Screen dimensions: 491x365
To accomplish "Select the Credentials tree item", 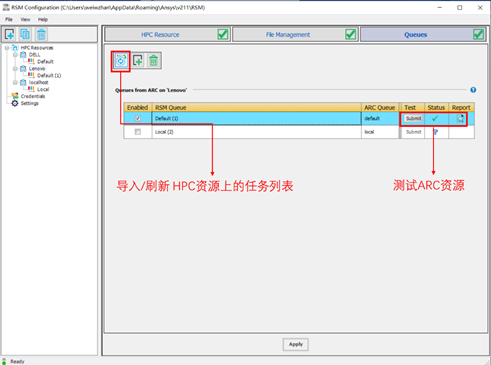I will coord(33,96).
